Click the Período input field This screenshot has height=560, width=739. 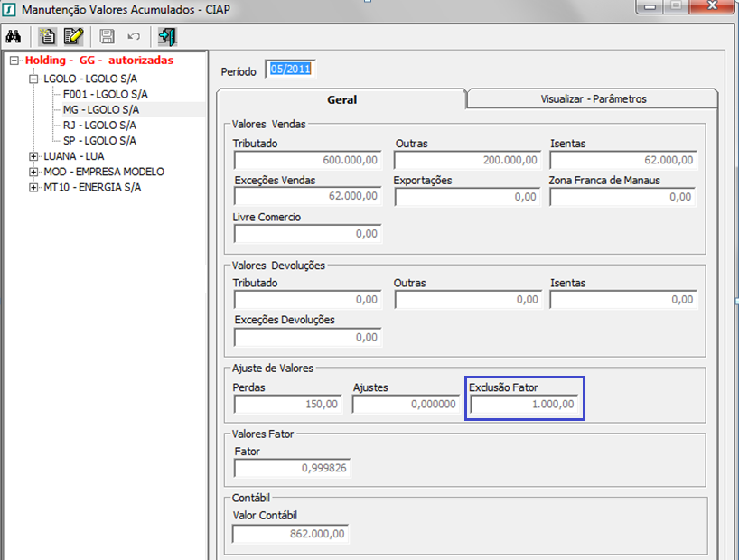pos(290,70)
